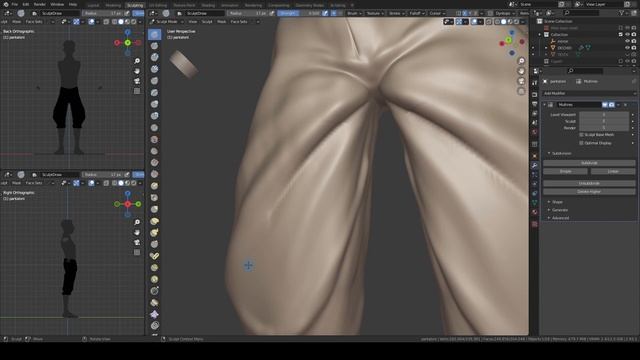
Task: Enable Optimal Display checkbox
Action: (x=581, y=143)
